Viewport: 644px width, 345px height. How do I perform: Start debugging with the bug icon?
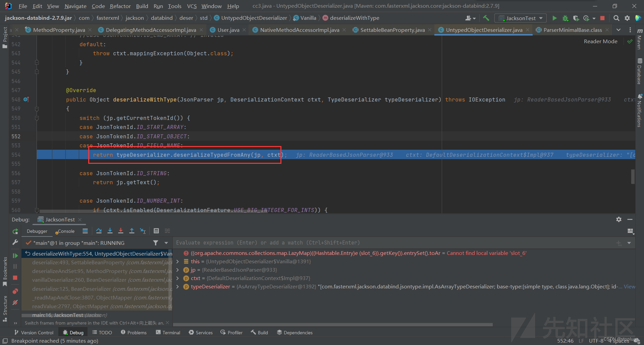[565, 18]
